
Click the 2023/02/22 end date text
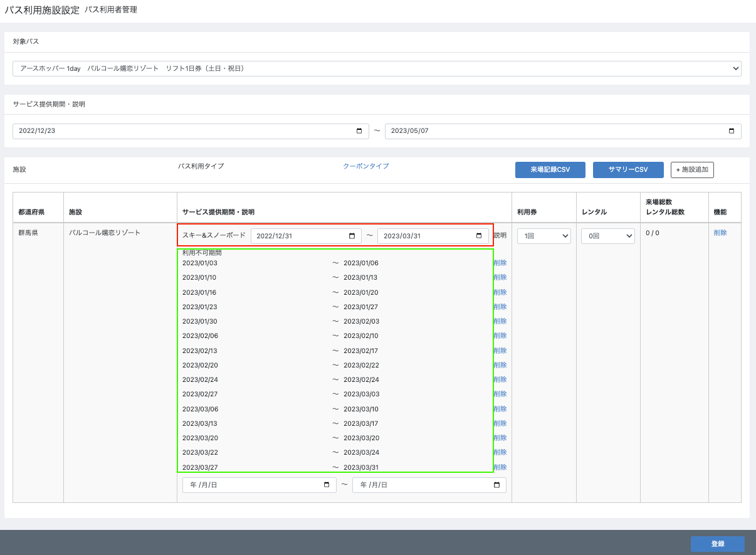pos(361,365)
